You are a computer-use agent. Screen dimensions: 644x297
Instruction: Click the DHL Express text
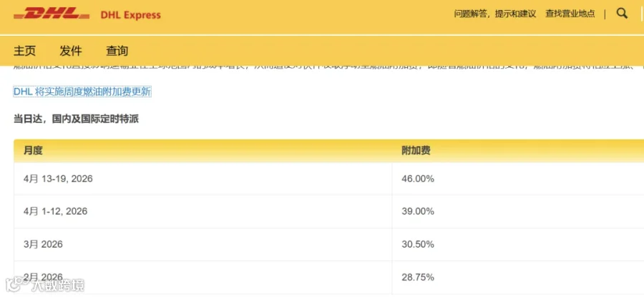[131, 15]
